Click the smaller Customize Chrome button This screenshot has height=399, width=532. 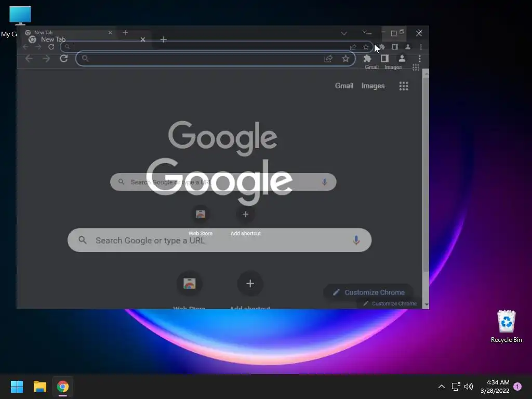click(x=390, y=303)
